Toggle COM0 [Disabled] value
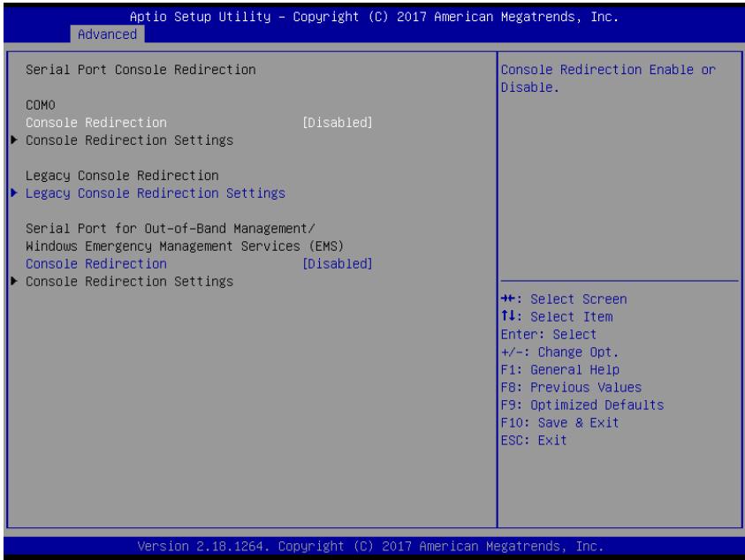745x560 pixels. (338, 123)
